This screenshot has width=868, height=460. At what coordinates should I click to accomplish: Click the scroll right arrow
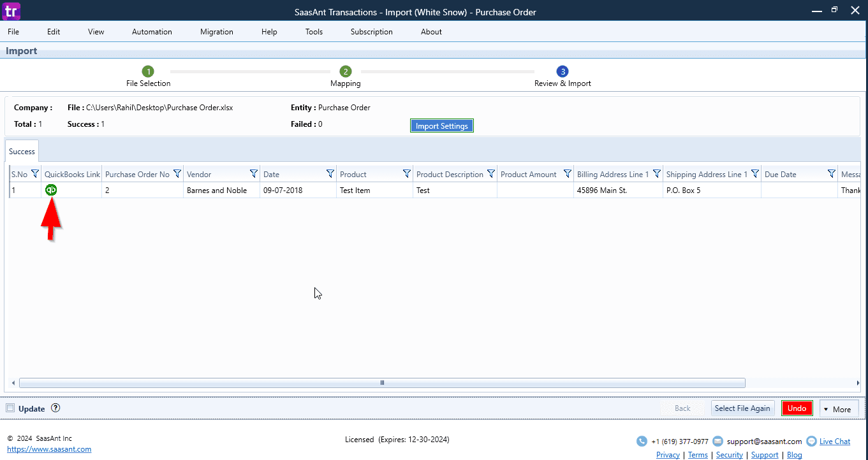858,383
